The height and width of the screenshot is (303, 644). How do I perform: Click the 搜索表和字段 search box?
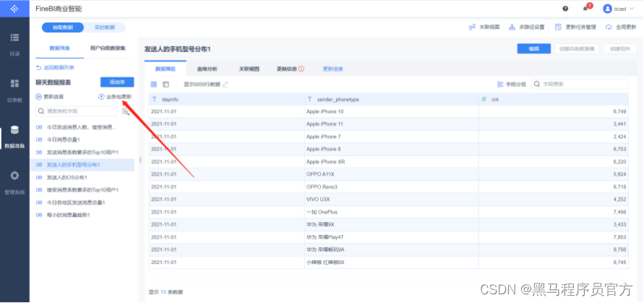pyautogui.click(x=77, y=111)
